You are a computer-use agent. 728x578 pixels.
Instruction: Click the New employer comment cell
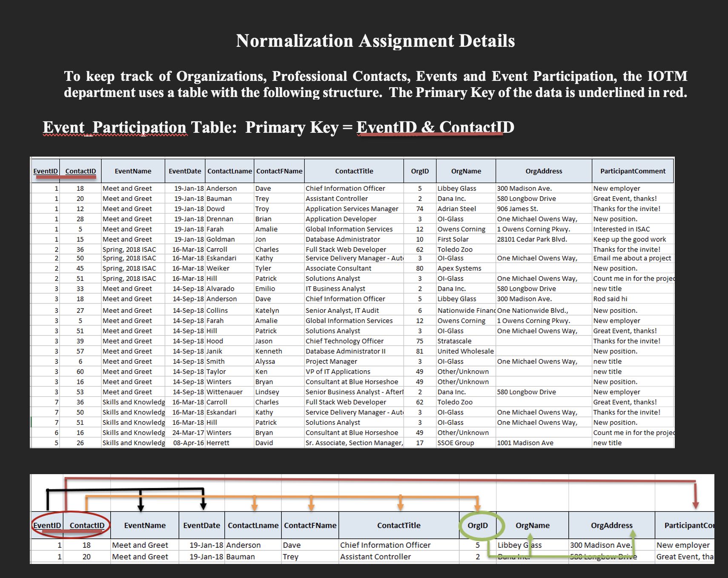tap(617, 188)
